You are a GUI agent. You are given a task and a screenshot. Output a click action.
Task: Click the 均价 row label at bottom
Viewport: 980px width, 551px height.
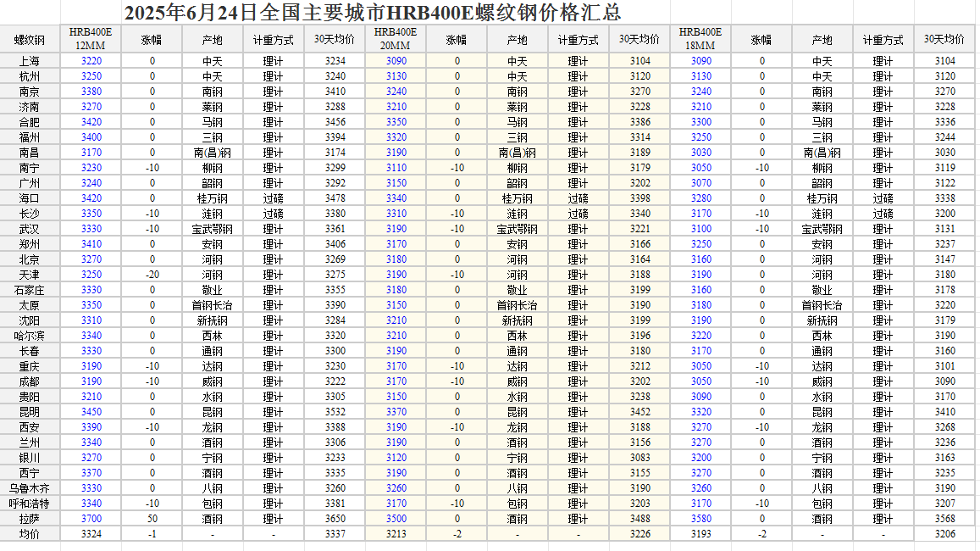pyautogui.click(x=30, y=534)
